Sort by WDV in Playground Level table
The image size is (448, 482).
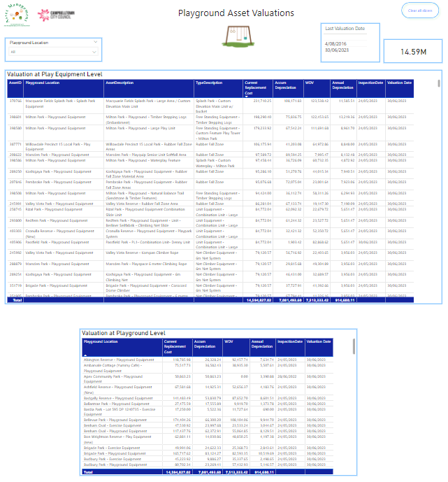coord(229,341)
